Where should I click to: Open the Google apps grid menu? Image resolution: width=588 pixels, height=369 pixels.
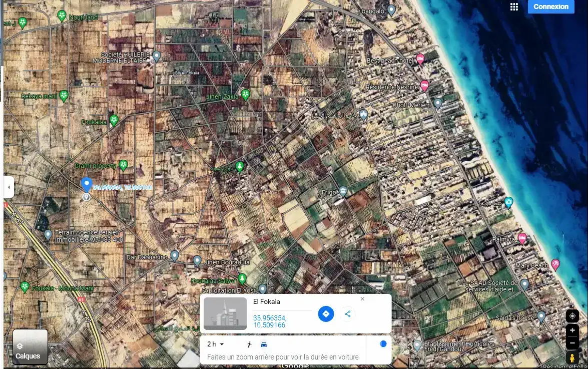coord(514,7)
